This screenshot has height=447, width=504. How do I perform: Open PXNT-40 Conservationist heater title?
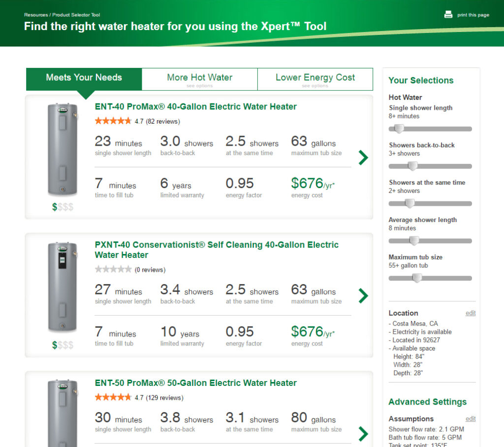click(217, 250)
